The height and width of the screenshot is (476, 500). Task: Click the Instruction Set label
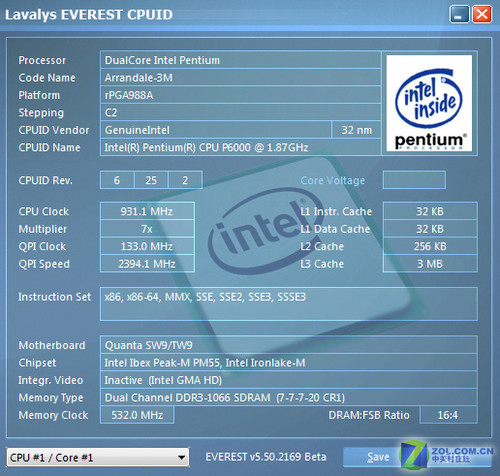point(55,297)
